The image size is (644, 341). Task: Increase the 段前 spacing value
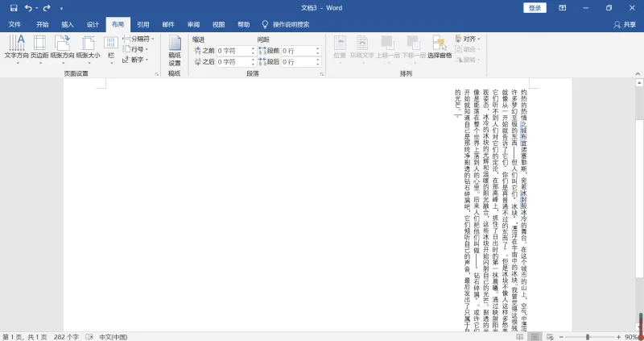[x=318, y=48]
